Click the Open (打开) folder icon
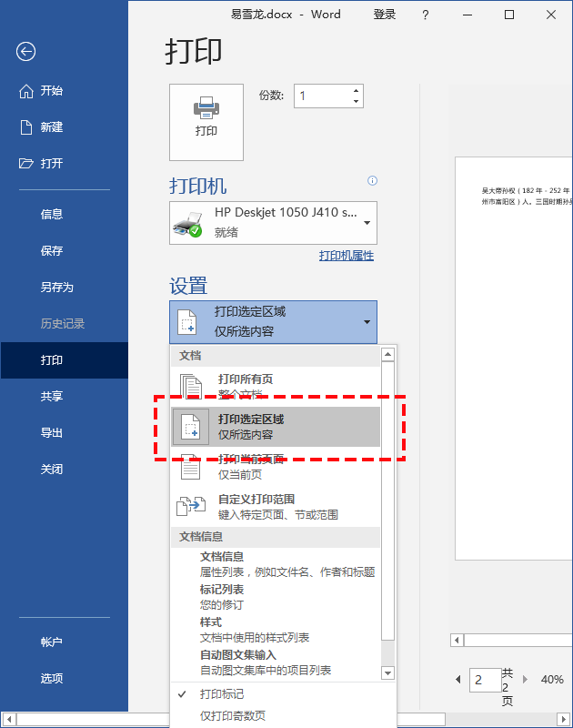The height and width of the screenshot is (728, 573). click(x=26, y=164)
